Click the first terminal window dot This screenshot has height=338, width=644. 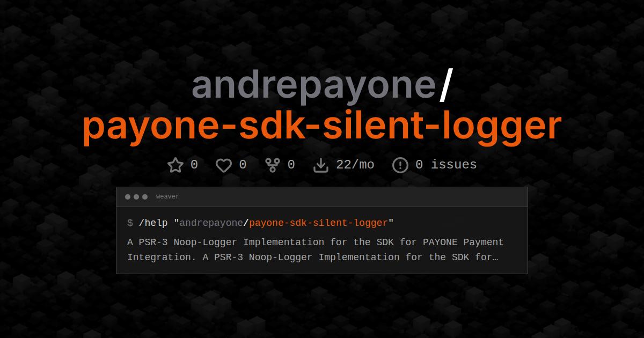[128, 197]
